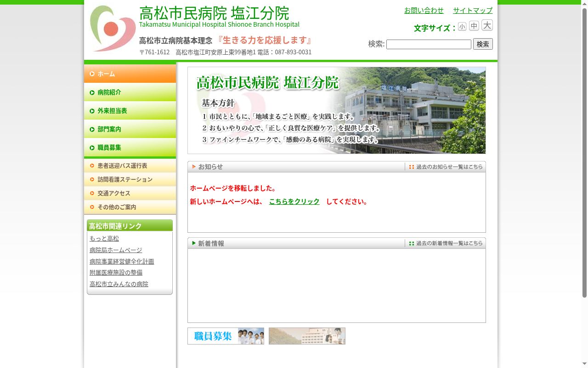
Task: Open 附属医療施設の整備 link
Action: coord(116,272)
